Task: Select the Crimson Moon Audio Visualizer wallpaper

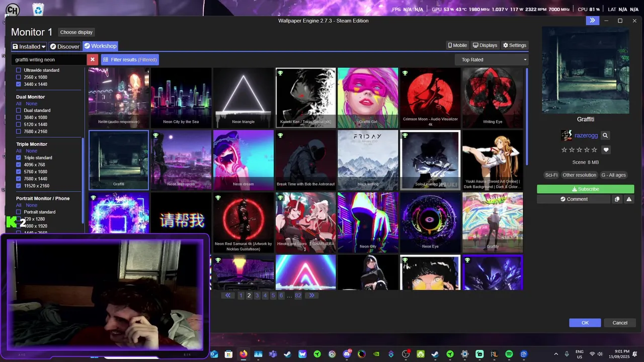Action: 430,98
